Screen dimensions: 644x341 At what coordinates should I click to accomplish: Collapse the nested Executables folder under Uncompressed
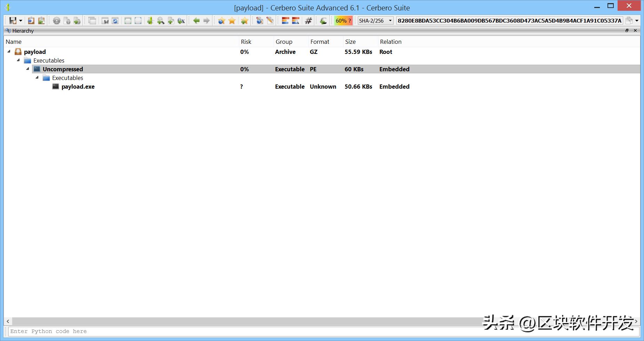click(37, 78)
